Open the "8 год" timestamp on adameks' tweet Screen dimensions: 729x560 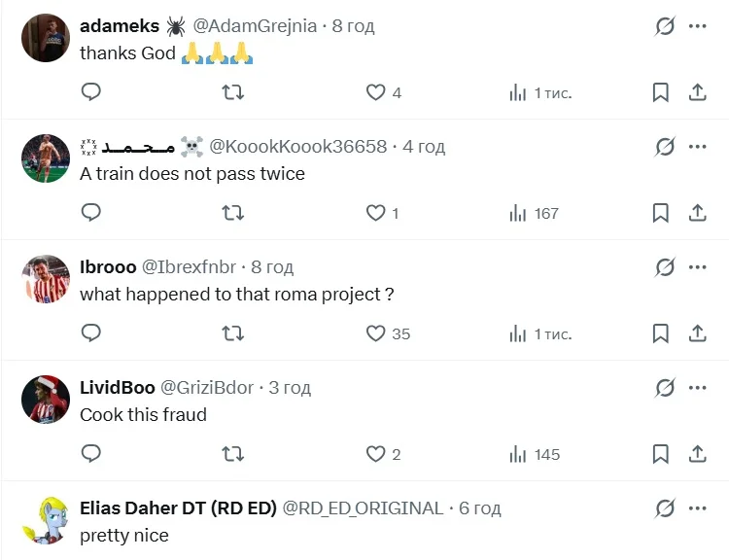[x=353, y=26]
